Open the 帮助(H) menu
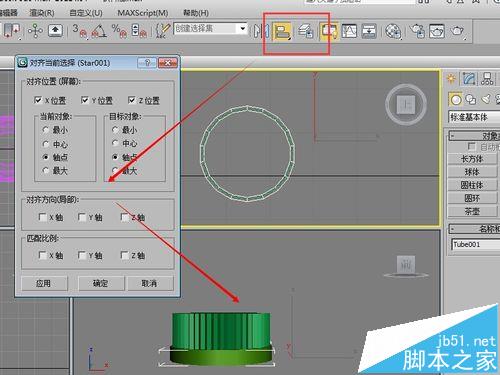 click(196, 13)
